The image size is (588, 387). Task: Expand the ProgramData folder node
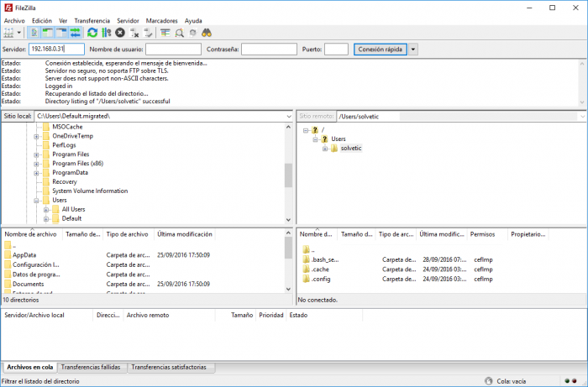(x=36, y=173)
